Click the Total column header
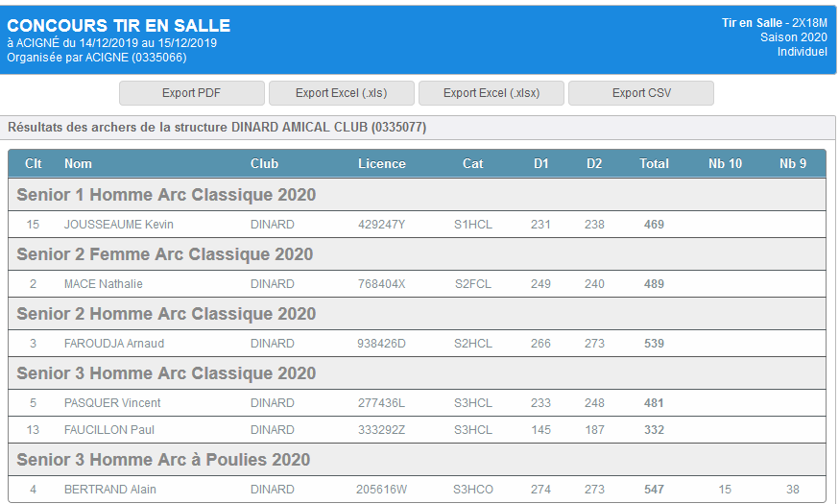This screenshot has height=504, width=839. point(654,163)
